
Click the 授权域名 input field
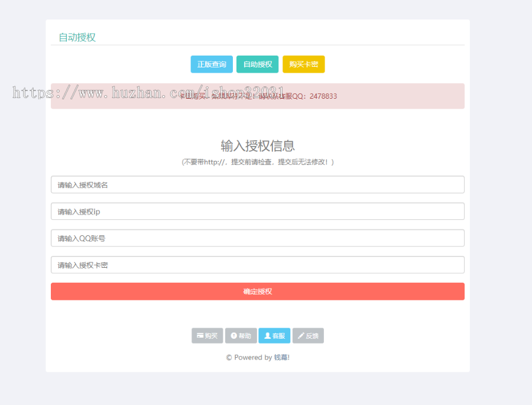pos(257,184)
